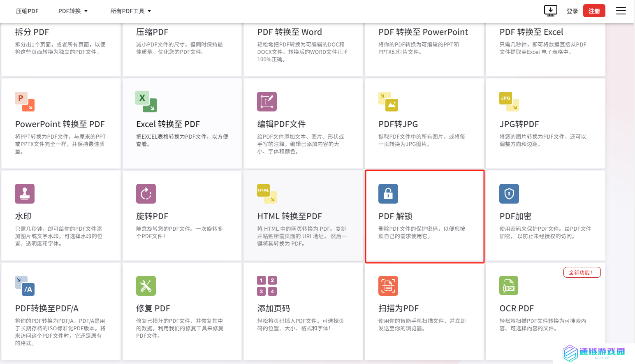Click description '将 HTML 中的网页转换为 PDF'
The width and height of the screenshot is (635, 364).
[x=302, y=236]
